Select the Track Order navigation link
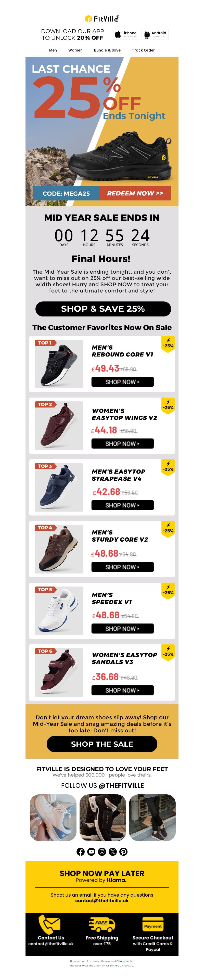 [143, 50]
